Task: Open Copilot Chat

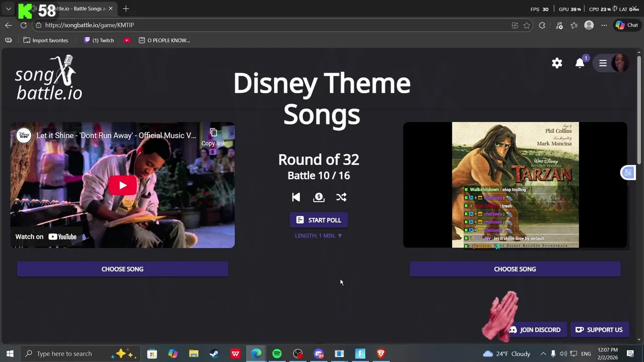Action: 627,25
